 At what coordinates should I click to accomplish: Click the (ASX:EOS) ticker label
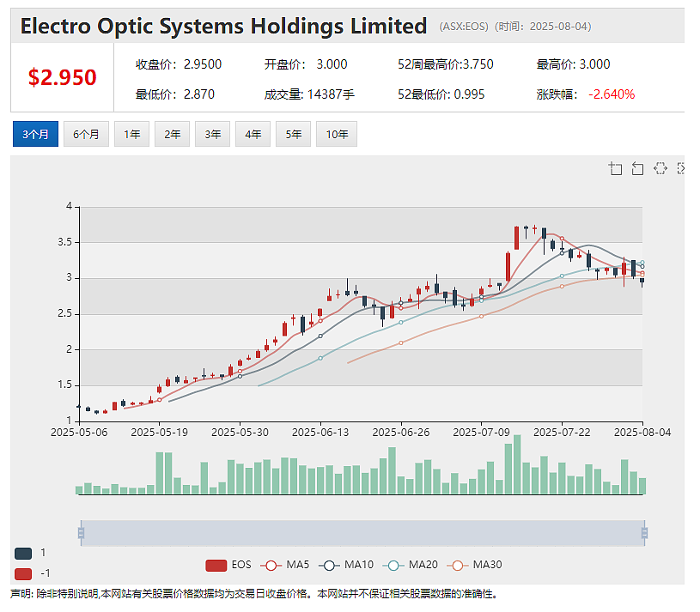click(x=464, y=27)
